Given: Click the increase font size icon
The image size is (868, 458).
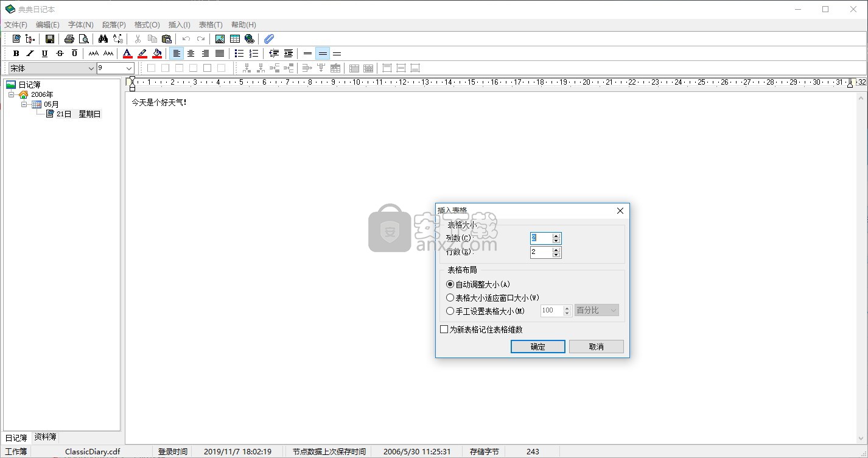Looking at the screenshot, I should pos(94,54).
